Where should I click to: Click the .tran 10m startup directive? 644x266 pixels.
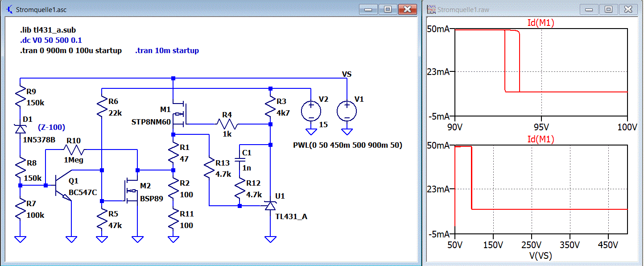(167, 50)
